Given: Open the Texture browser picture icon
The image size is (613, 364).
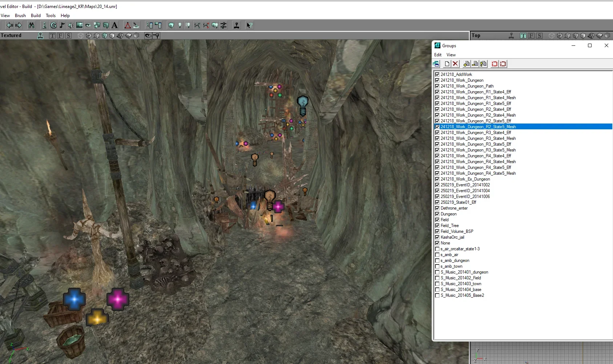Looking at the screenshot, I should click(x=80, y=25).
